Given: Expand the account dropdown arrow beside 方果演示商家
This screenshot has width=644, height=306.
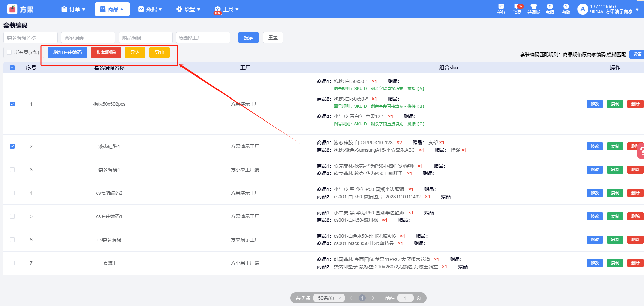Looking at the screenshot, I should (637, 10).
